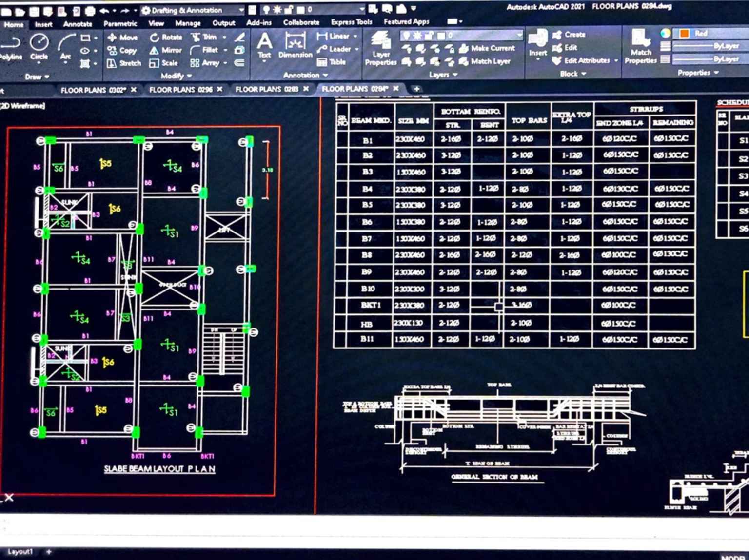Click the Edit Attributes button
Image resolution: width=749 pixels, height=560 pixels.
click(585, 61)
